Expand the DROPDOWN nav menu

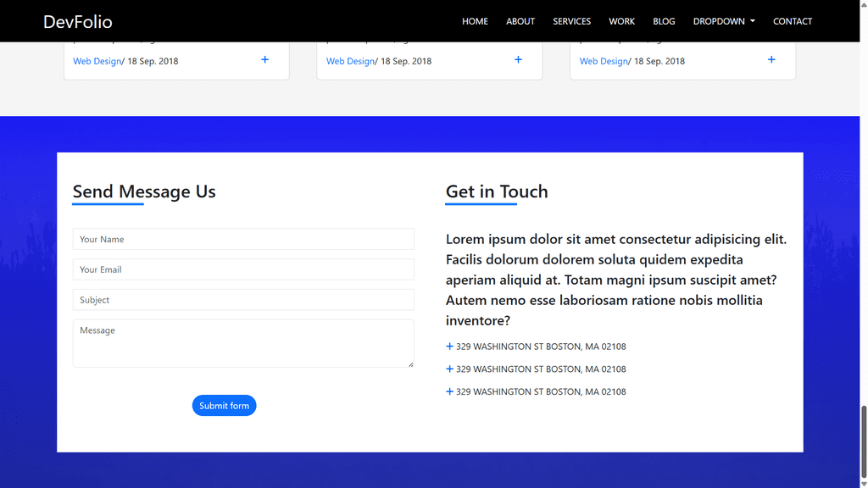(723, 21)
